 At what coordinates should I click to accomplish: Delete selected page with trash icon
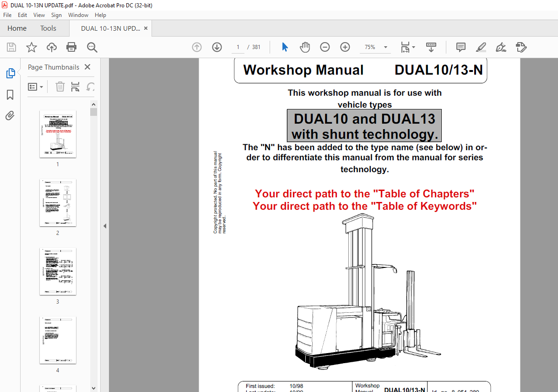[60, 87]
